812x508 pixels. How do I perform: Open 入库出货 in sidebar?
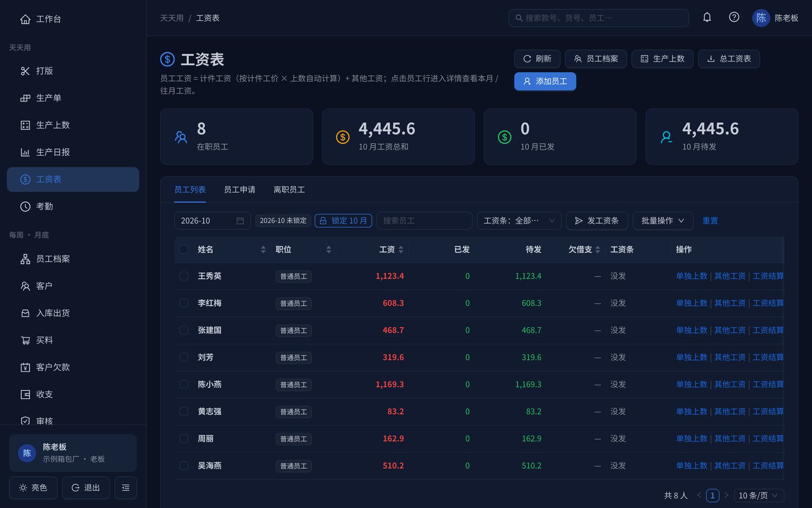[x=73, y=313]
